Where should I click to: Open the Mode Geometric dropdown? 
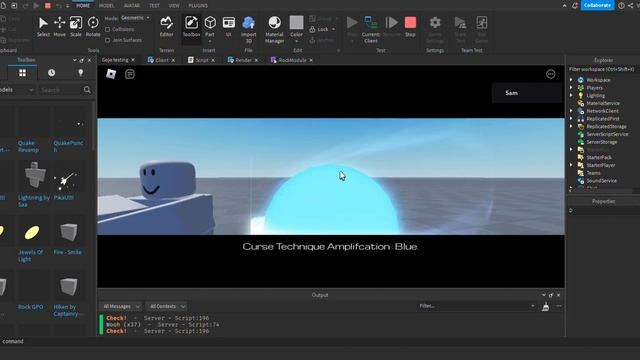(x=136, y=18)
